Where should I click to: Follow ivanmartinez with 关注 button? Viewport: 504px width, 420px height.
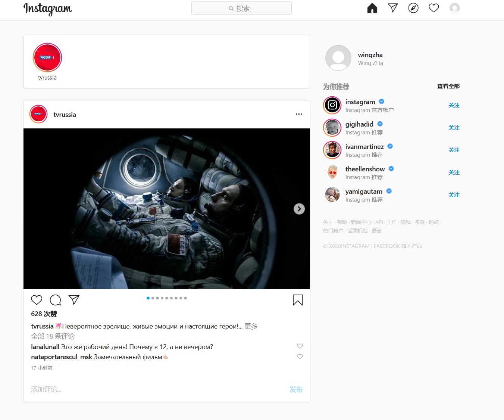tap(454, 150)
